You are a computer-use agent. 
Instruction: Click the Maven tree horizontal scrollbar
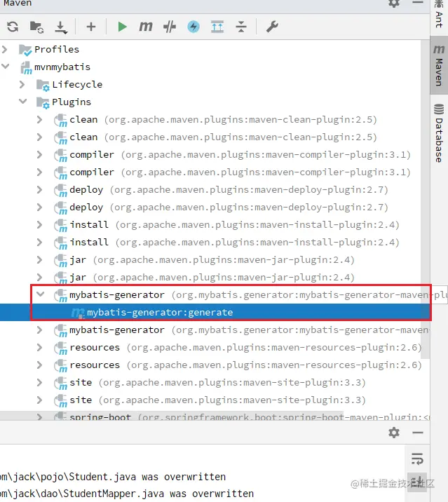[x=172, y=416]
